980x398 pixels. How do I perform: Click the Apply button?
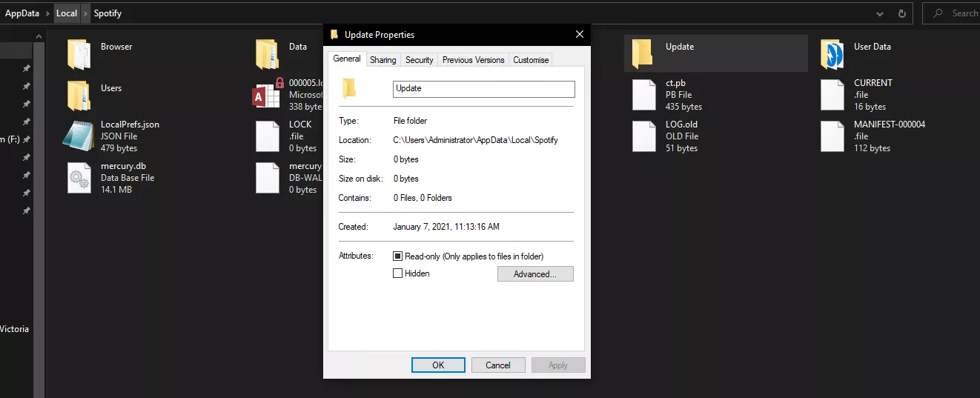(x=558, y=365)
